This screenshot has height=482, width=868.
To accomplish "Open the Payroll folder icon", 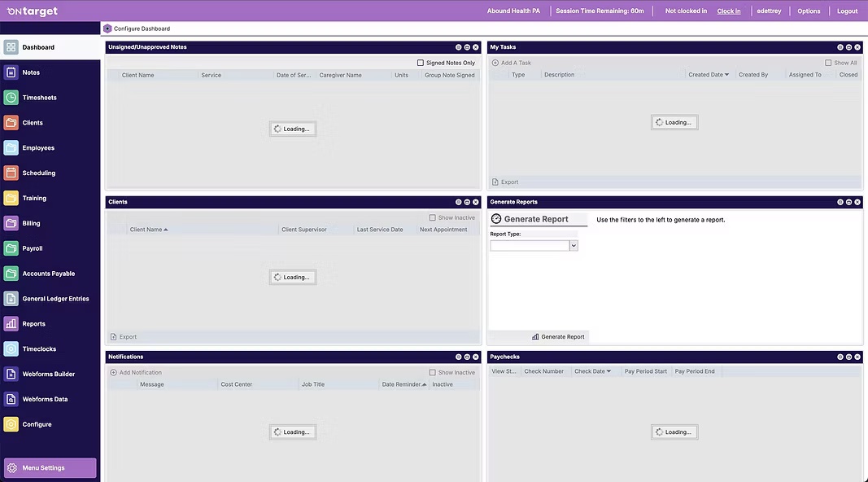I will 11,248.
